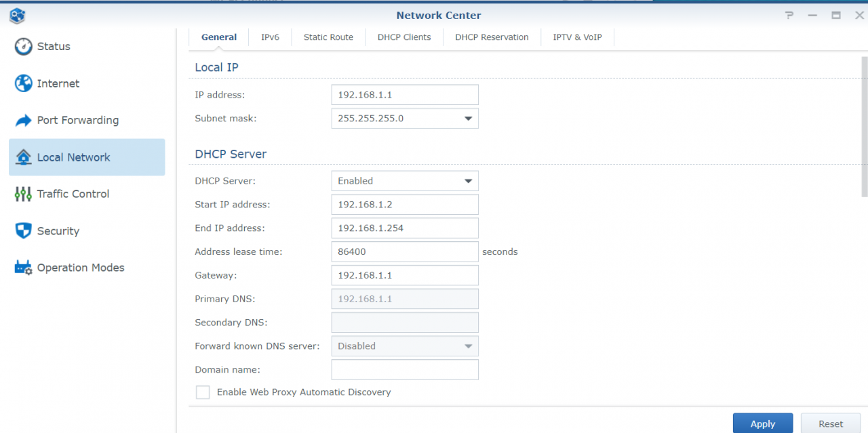Click the Security shield icon
Viewport: 868px width, 433px height.
click(x=23, y=231)
